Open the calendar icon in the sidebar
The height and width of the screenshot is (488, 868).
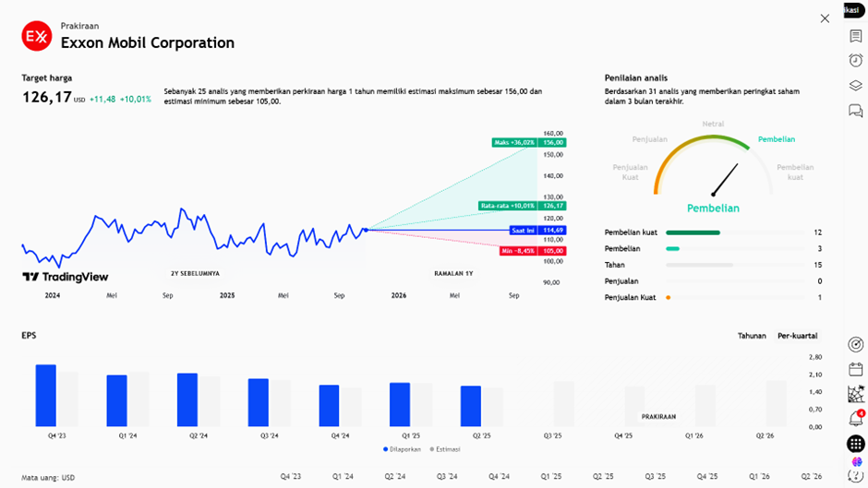tap(855, 369)
